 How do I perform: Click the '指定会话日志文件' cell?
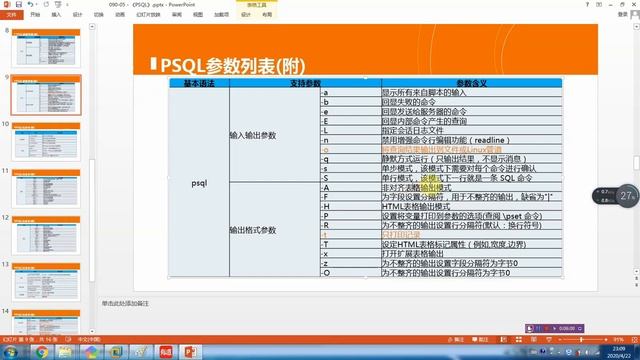(471, 131)
